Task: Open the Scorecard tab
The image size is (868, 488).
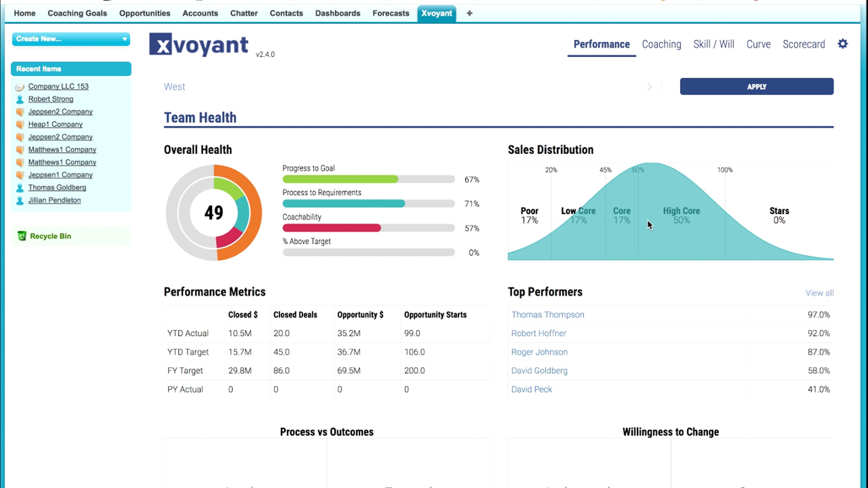Action: click(804, 44)
